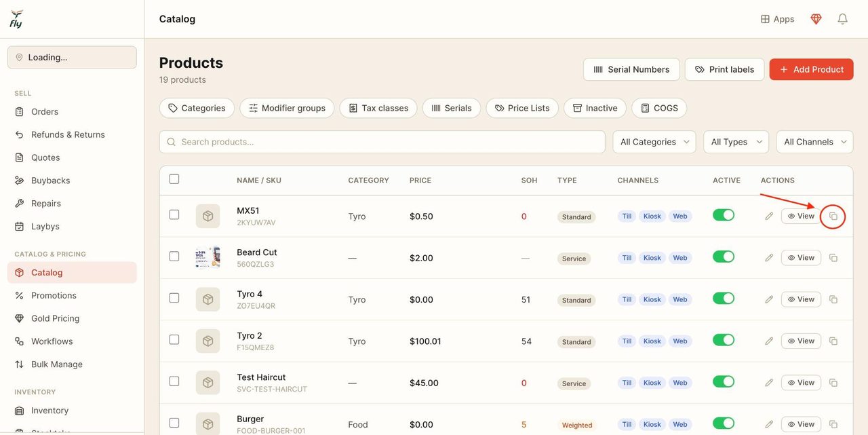This screenshot has width=868, height=435.
Task: Click the magnifier icon in search box
Action: 172,142
